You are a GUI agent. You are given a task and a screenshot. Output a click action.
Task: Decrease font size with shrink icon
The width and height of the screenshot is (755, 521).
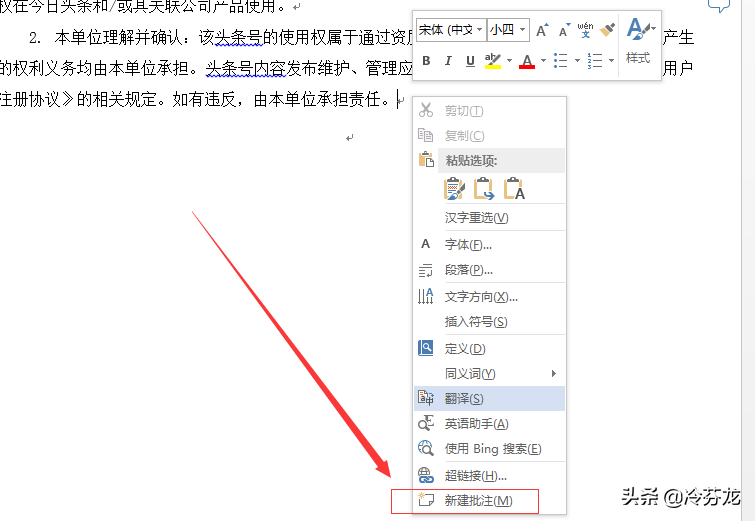(564, 30)
